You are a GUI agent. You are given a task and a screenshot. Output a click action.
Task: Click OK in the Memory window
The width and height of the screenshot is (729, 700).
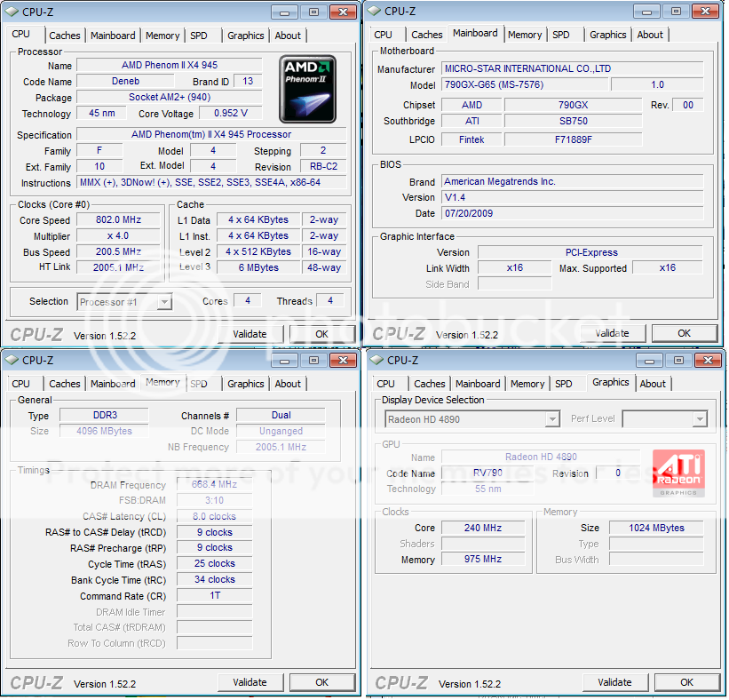click(x=321, y=682)
